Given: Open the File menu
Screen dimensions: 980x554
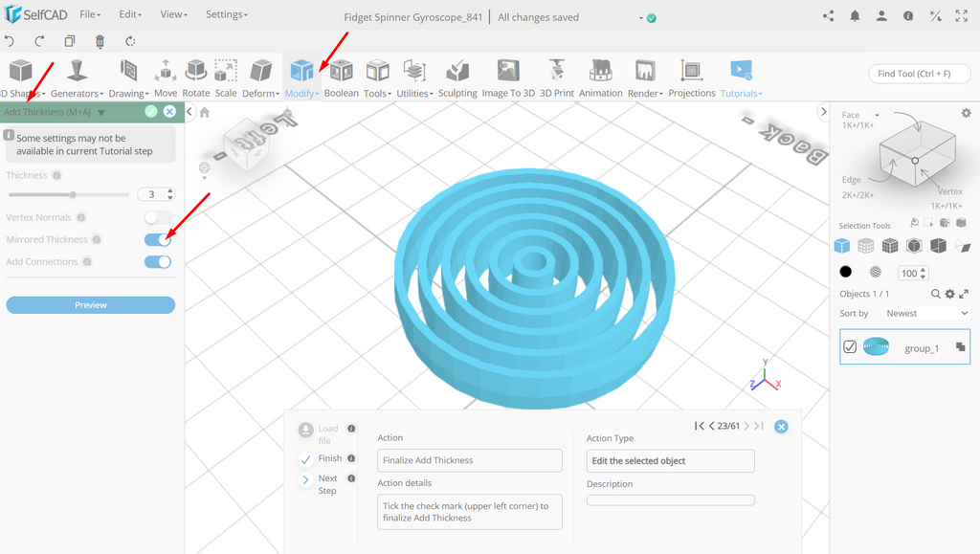Looking at the screenshot, I should tap(90, 14).
